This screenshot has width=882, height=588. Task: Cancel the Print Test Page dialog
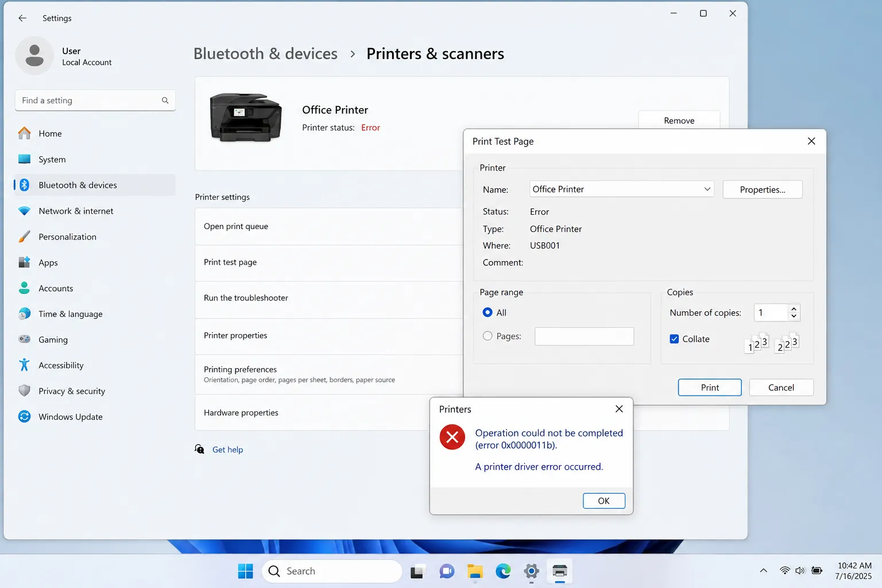coord(781,388)
